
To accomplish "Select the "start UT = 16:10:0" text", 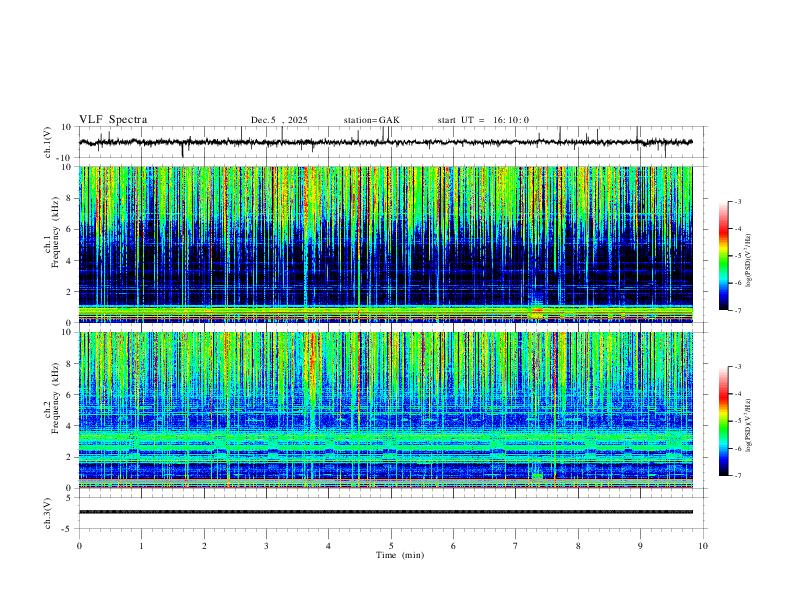I will 483,120.
